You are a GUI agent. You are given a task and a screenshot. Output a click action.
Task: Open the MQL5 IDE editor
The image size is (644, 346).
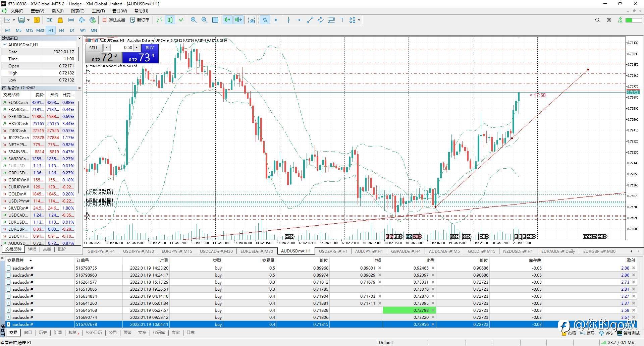tap(49, 20)
